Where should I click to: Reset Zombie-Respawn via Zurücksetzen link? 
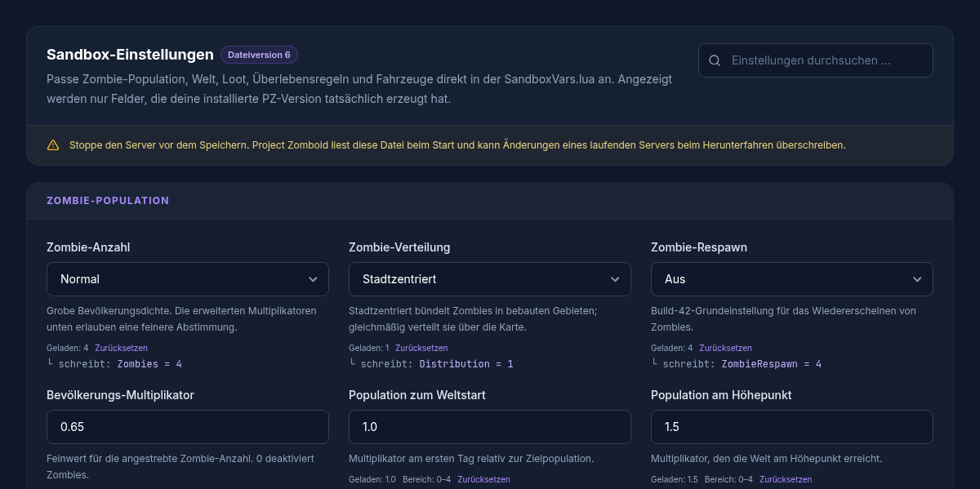[x=725, y=348]
